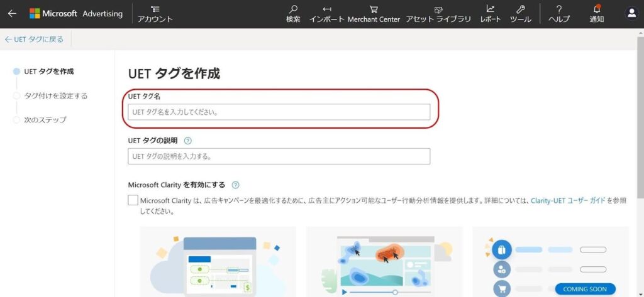This screenshot has height=297, width=644.
Task: Go to Merchant Center
Action: tap(374, 14)
